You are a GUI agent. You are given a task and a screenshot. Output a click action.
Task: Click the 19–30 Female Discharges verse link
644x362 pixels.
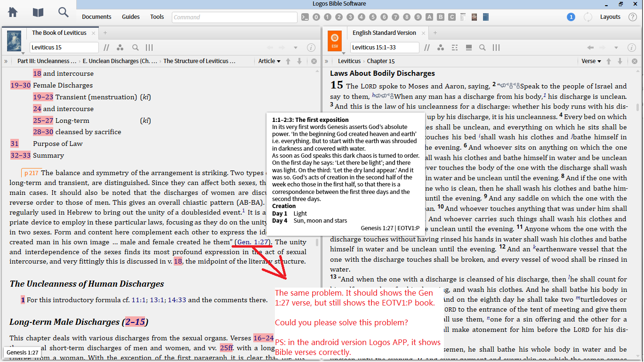[x=20, y=85]
